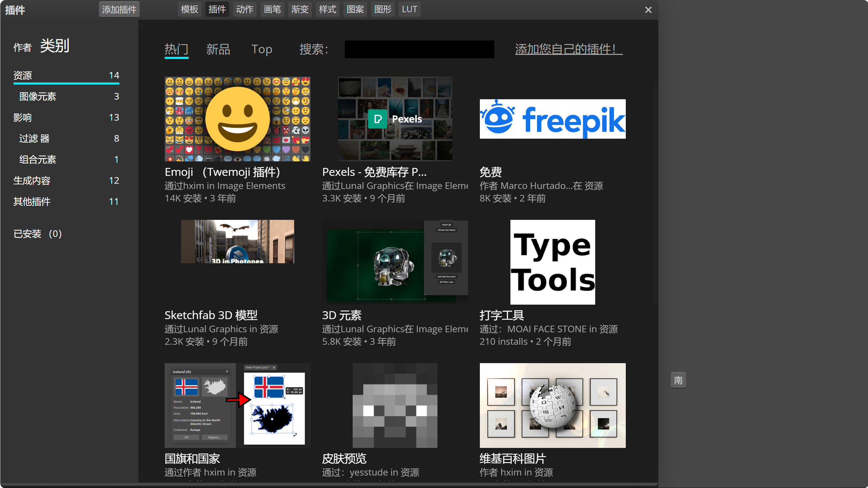The image size is (868, 488).
Task: Click the 搜索 input field
Action: tap(419, 49)
